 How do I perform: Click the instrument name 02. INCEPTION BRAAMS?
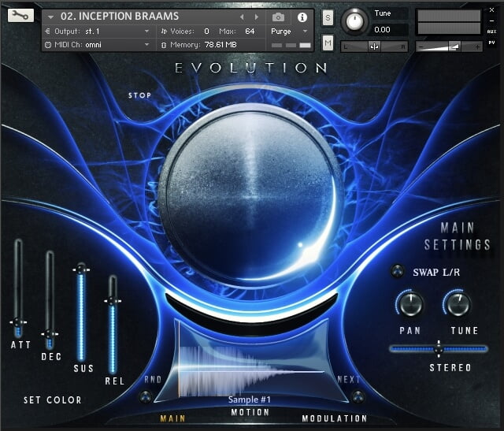(x=120, y=16)
